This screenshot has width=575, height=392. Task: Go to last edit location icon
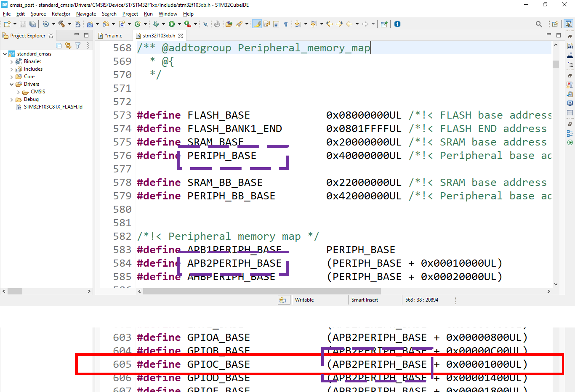click(x=330, y=24)
